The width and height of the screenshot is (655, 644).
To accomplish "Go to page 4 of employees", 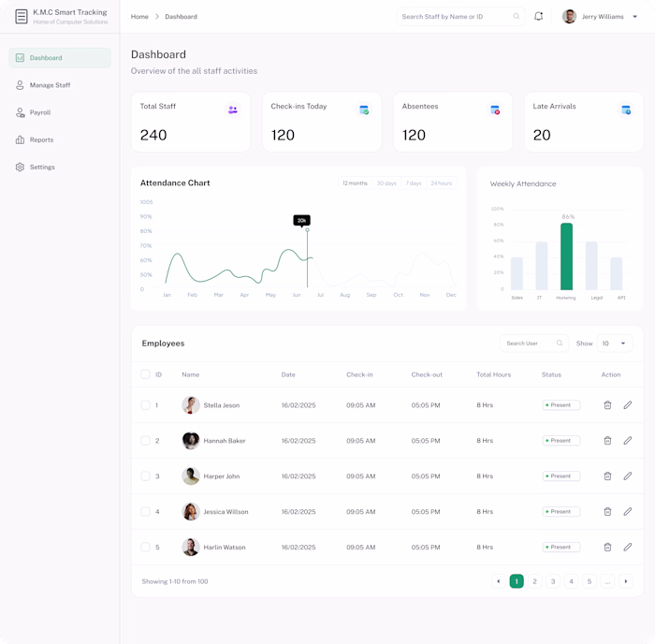I will point(571,581).
